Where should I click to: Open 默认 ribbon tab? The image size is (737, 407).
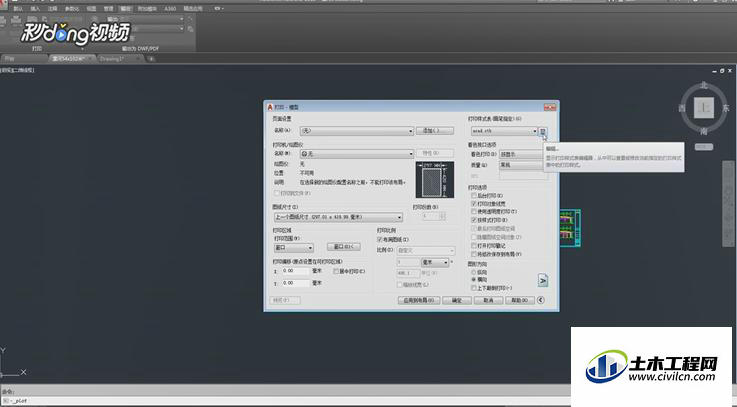18,8
